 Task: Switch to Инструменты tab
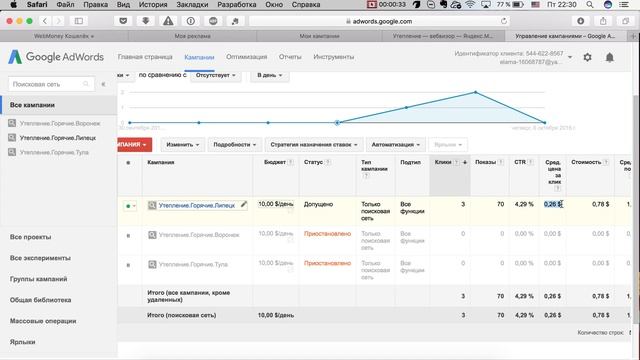coord(333,57)
